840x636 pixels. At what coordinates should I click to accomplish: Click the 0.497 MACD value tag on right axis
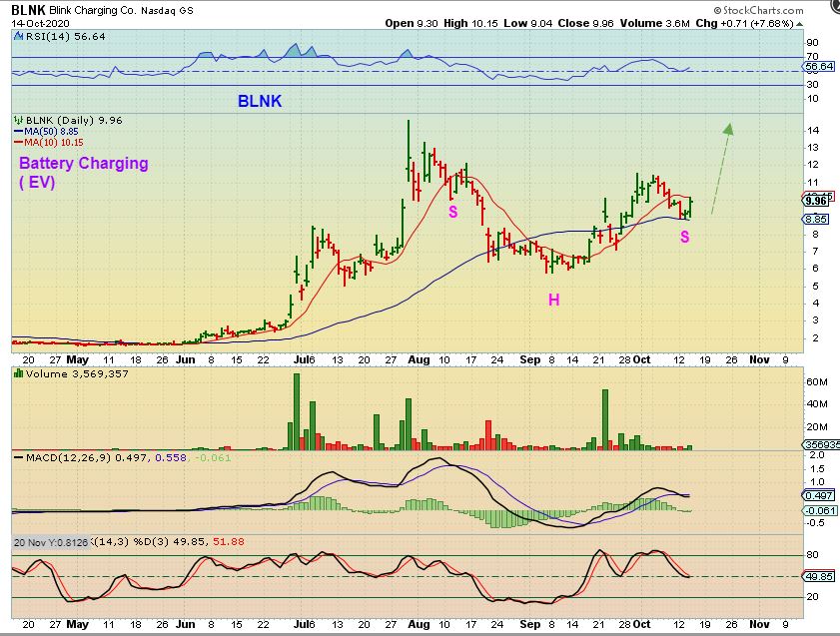[x=819, y=496]
